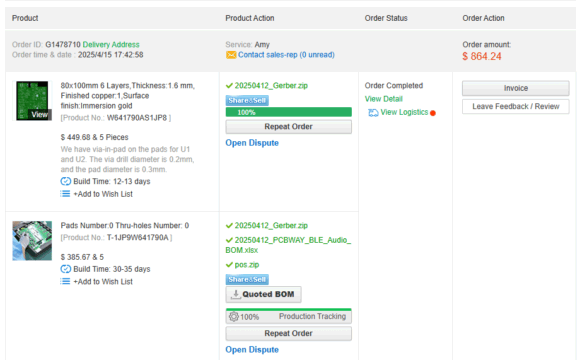The width and height of the screenshot is (587, 360).
Task: Open the Delivery Address link
Action: (111, 45)
